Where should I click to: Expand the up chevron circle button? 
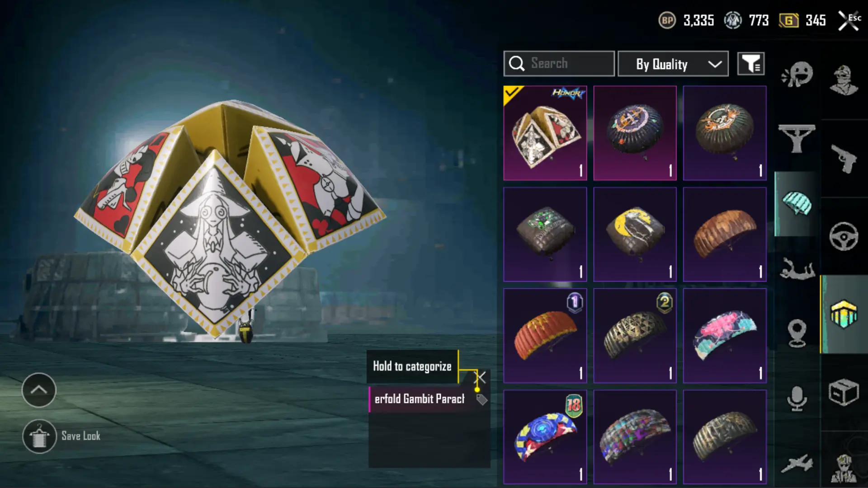(x=39, y=390)
